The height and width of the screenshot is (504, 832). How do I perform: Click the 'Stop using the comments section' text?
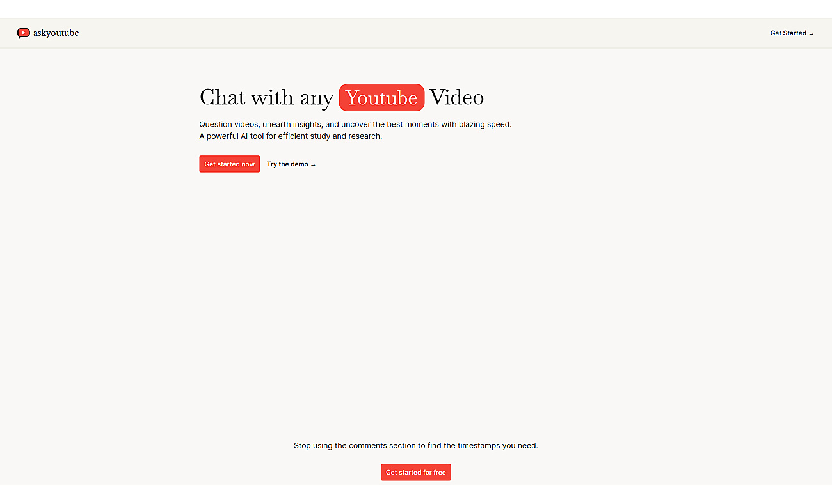(416, 446)
